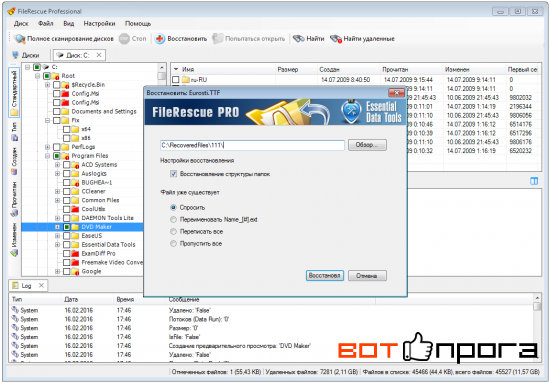550x383 pixels.
Task: Select Переименовать Name_[#].ext radio option
Action: (173, 220)
